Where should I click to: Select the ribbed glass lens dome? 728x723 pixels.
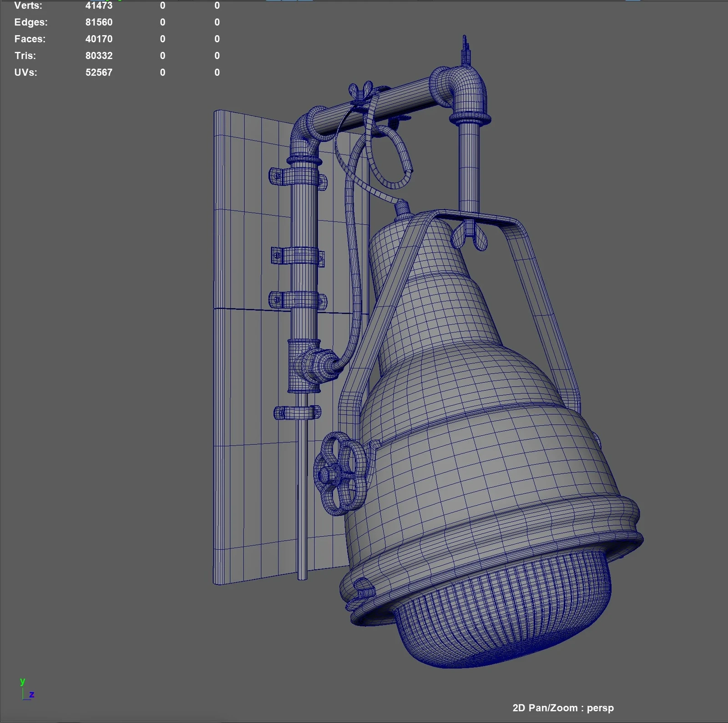503,609
